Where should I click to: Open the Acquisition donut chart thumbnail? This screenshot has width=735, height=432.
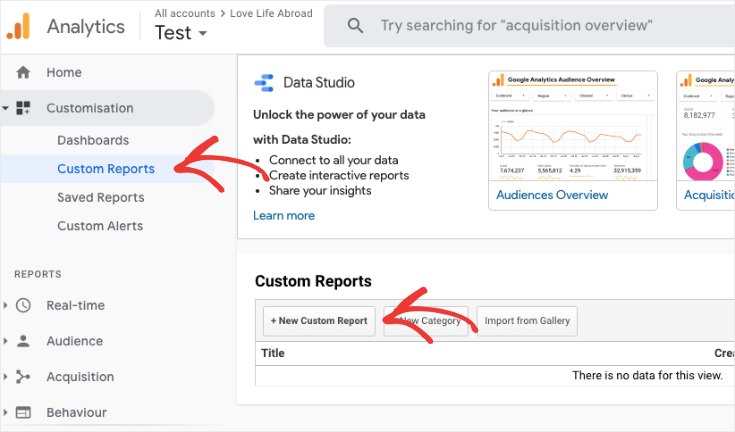pos(706,127)
